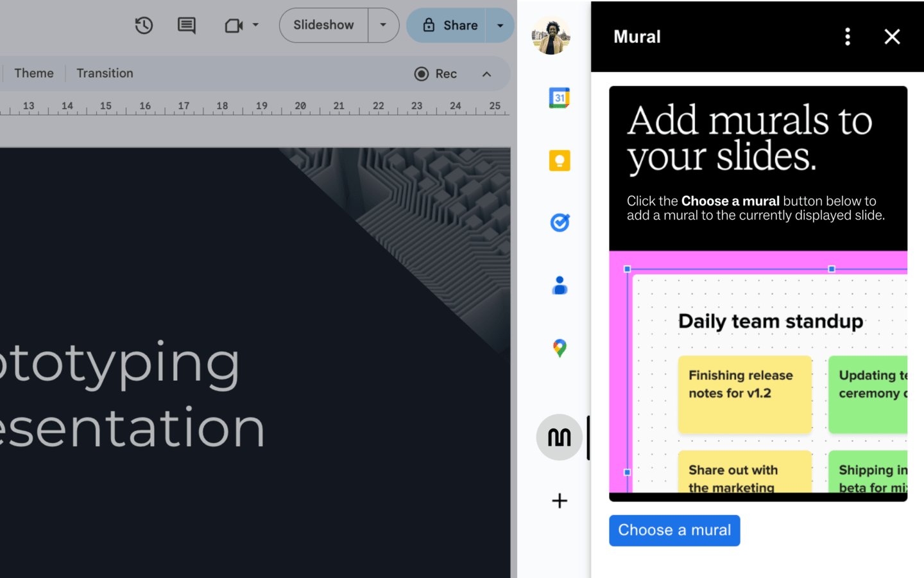Open Mural panel three-dot menu

coord(848,37)
